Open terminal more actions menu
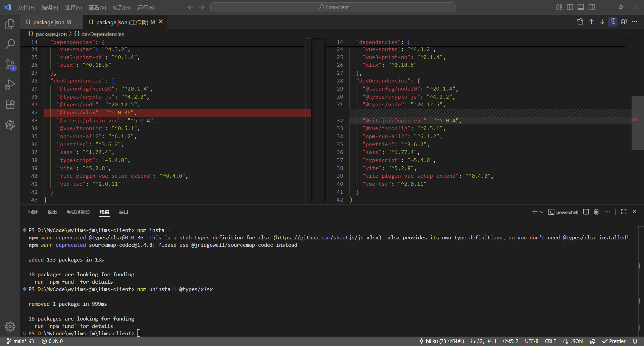The image size is (644, 346). (x=608, y=212)
